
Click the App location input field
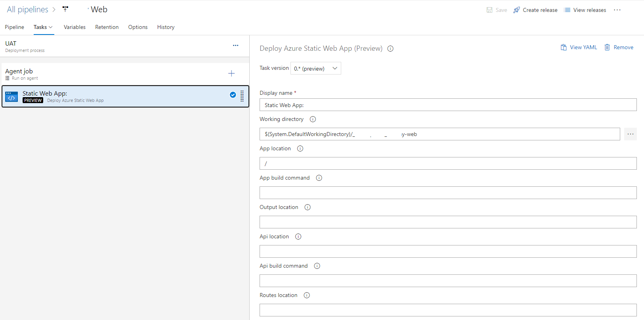(448, 163)
